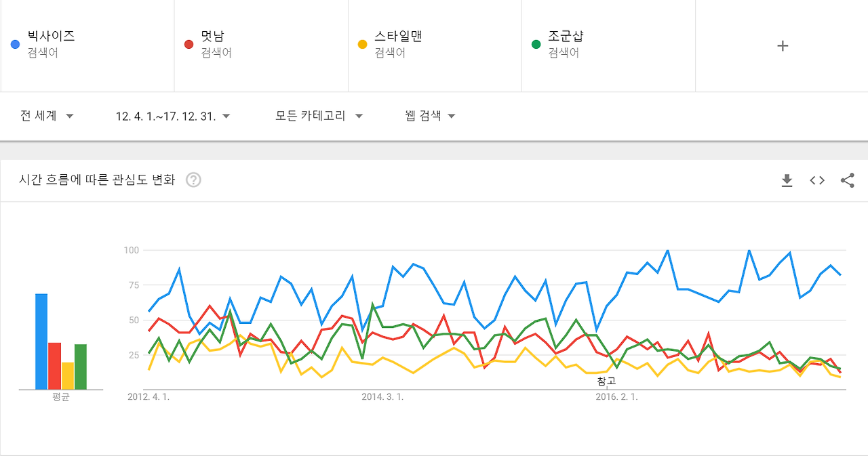Click the blue dot beside 빅사이즈
868x456 pixels.
[x=15, y=45]
